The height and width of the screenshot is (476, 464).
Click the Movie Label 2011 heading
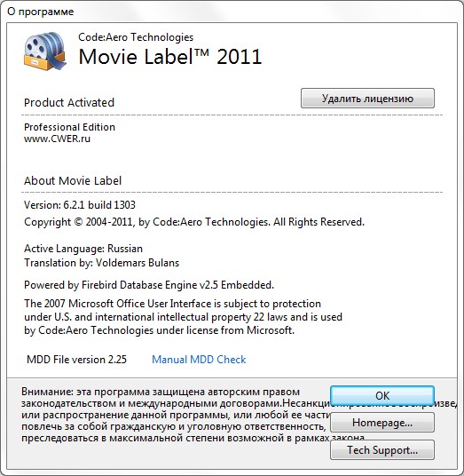[169, 57]
